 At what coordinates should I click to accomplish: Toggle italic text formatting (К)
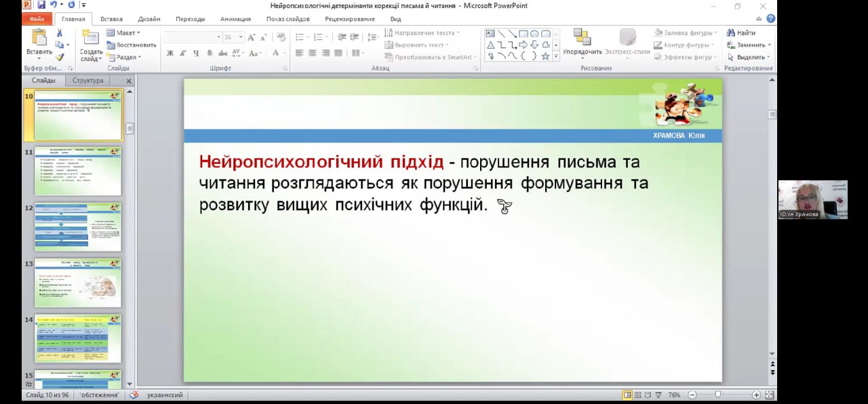pos(183,53)
